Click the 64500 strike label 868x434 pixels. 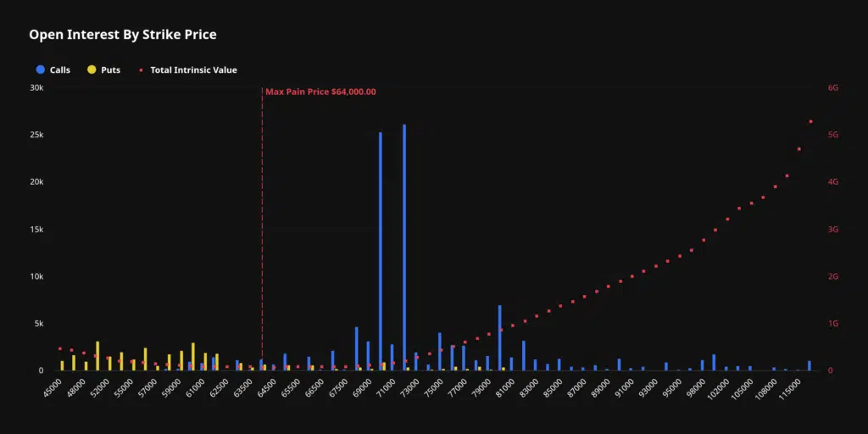267,387
